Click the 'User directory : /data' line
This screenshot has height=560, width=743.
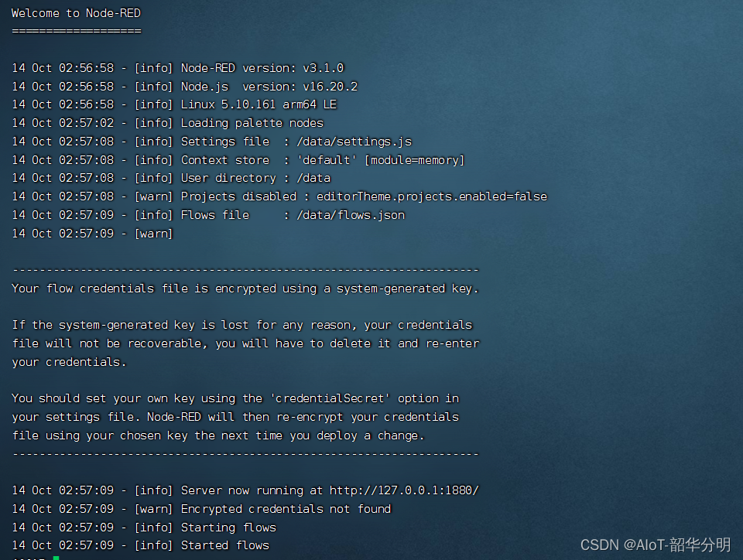[256, 178]
